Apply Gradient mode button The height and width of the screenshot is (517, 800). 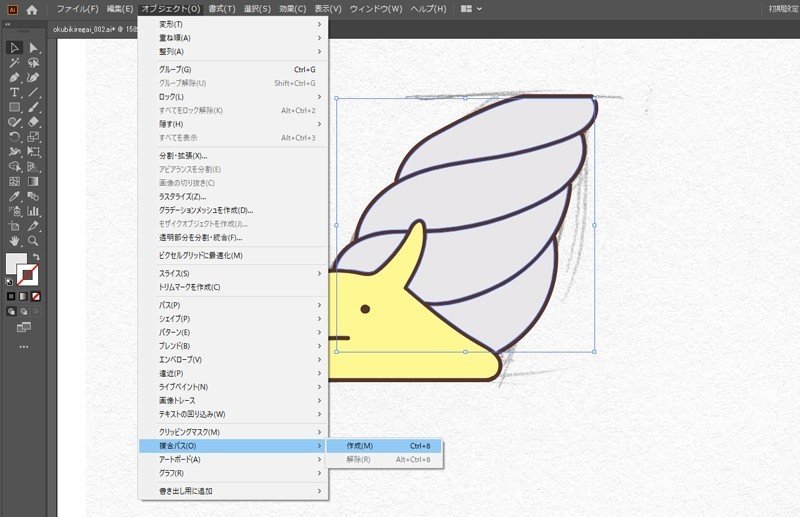tap(23, 296)
